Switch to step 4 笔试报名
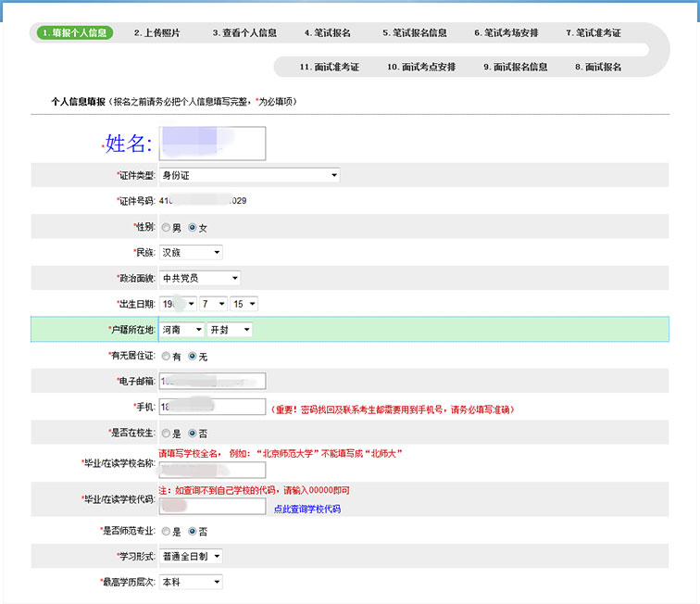Image resolution: width=700 pixels, height=604 pixels. tap(328, 32)
